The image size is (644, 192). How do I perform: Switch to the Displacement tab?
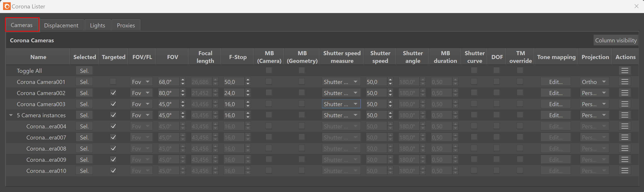(61, 25)
